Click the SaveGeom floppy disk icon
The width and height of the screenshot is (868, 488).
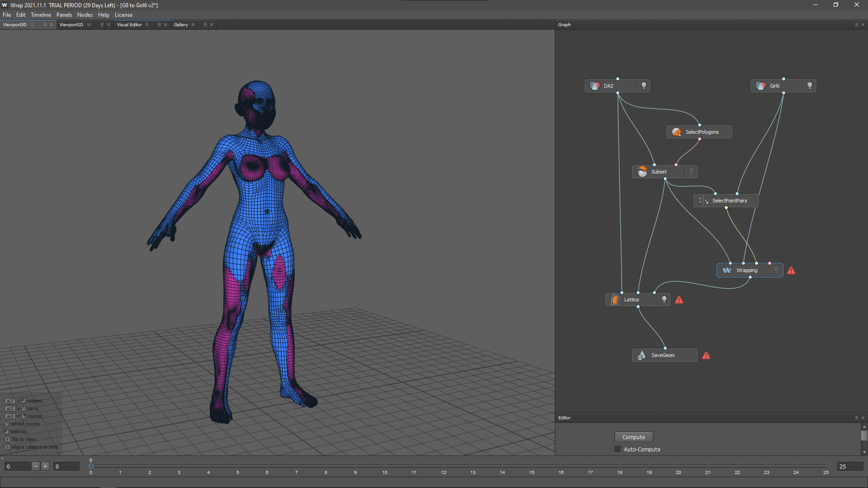(642, 355)
